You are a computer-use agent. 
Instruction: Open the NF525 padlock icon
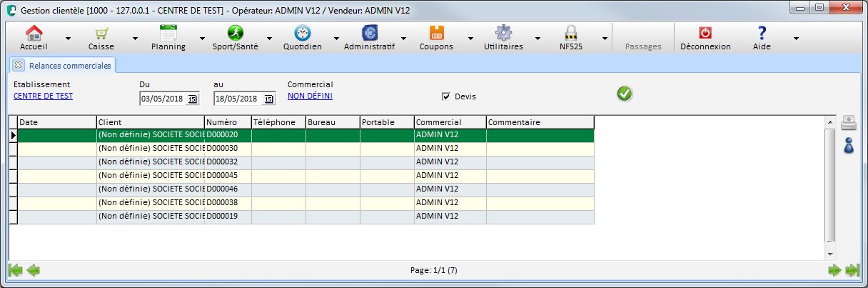point(570,33)
